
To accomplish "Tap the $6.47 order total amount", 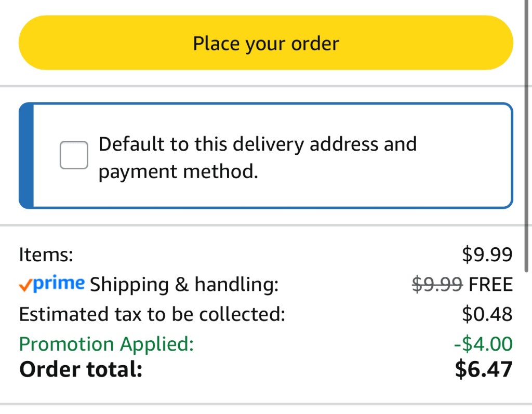I will click(483, 369).
